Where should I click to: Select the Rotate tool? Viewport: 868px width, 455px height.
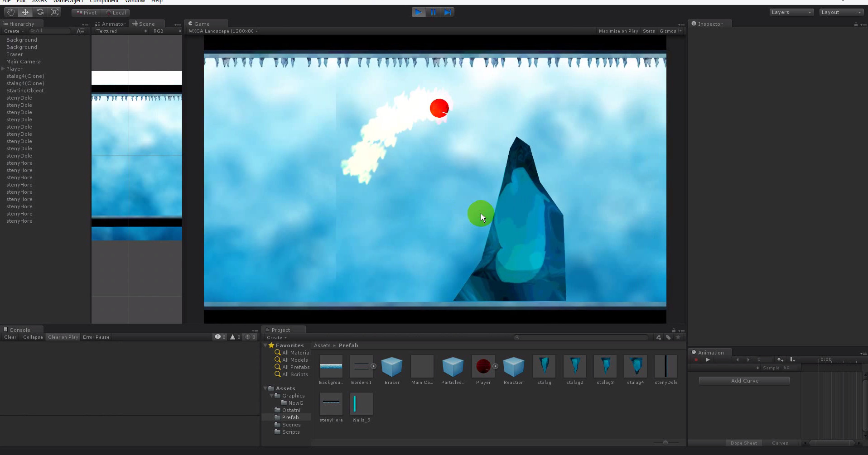(x=40, y=12)
